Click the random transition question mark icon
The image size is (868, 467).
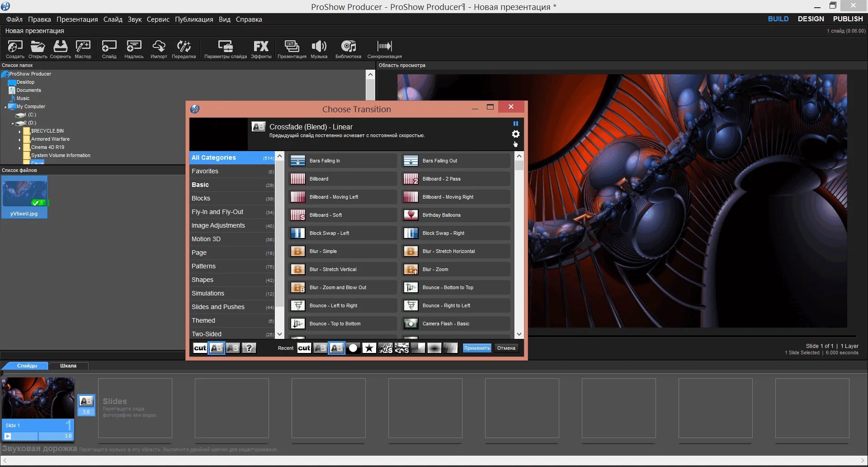249,348
